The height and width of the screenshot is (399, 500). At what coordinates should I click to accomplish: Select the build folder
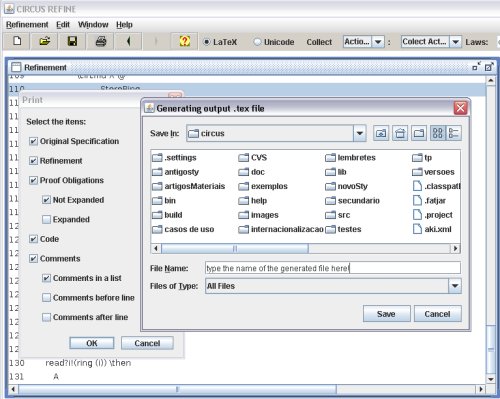click(x=167, y=215)
